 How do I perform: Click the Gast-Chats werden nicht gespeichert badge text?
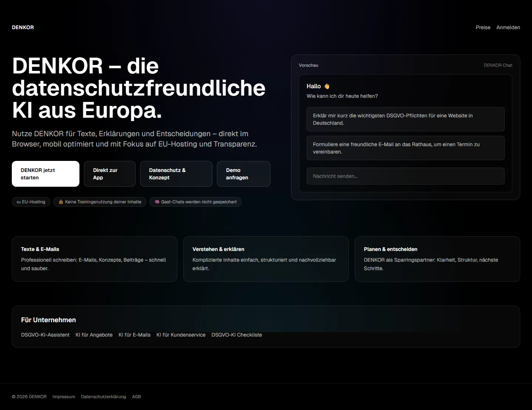click(x=199, y=202)
